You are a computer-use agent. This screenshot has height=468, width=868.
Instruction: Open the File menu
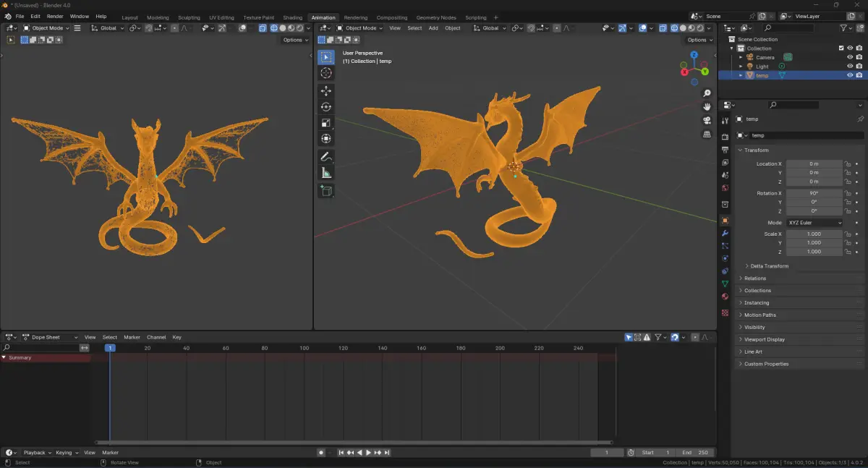pos(19,16)
